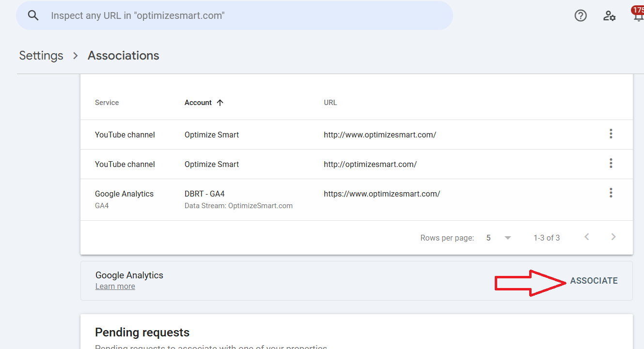Click the https://www.optimizesmart.com/ URL cell

pos(382,194)
